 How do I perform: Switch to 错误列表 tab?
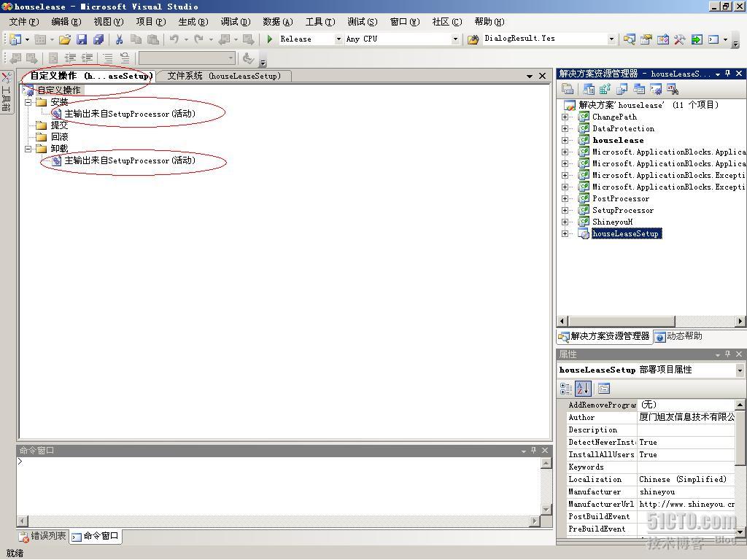coord(42,536)
